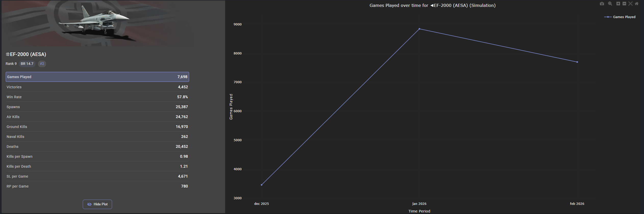Select the Games Played stat row
Viewport: 644px width, 214px height.
click(97, 77)
